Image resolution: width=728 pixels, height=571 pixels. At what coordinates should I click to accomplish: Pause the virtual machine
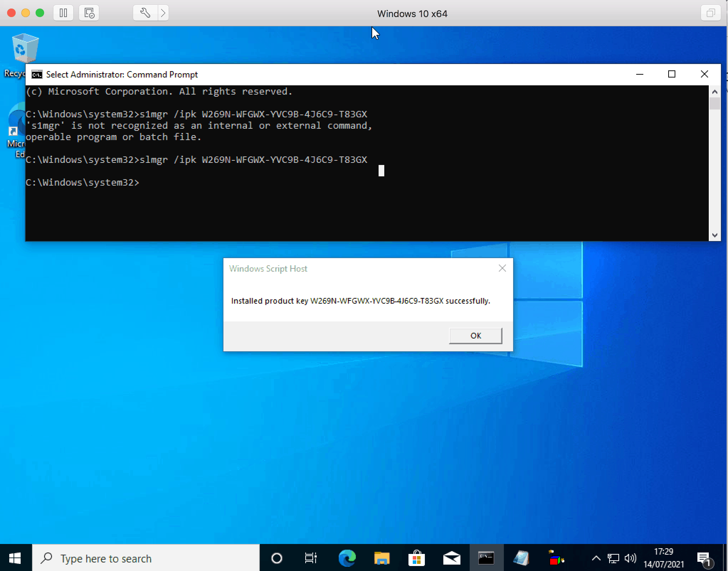(63, 13)
